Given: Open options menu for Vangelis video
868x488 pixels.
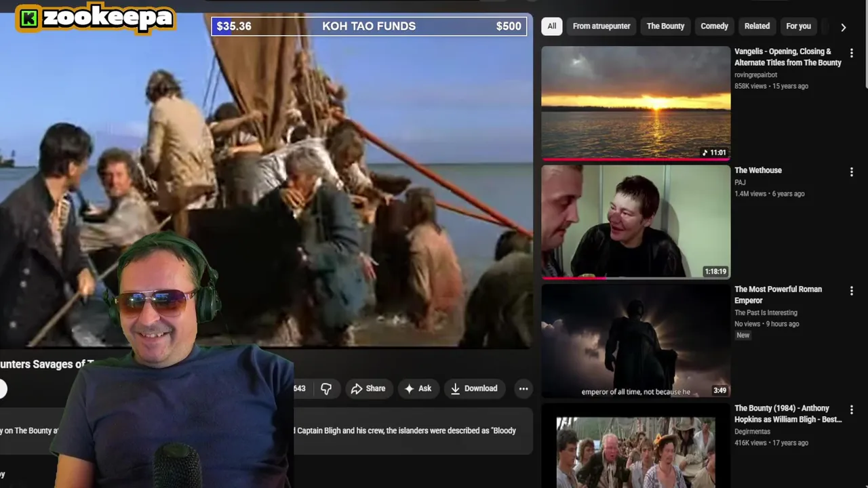Looking at the screenshot, I should pyautogui.click(x=852, y=53).
